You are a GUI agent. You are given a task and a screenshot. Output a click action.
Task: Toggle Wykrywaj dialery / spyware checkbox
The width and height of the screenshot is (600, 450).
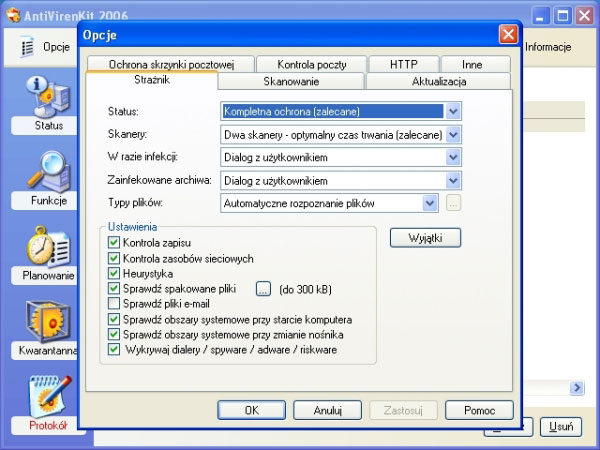click(x=114, y=349)
